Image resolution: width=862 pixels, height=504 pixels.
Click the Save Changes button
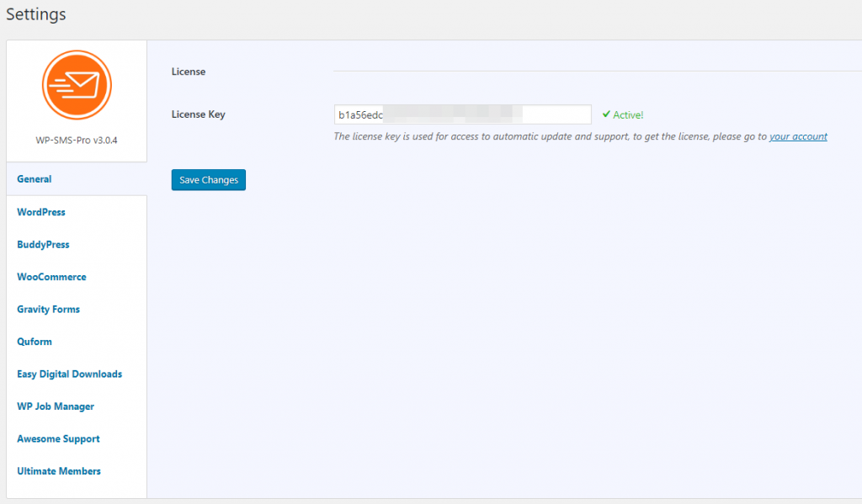[x=209, y=180]
